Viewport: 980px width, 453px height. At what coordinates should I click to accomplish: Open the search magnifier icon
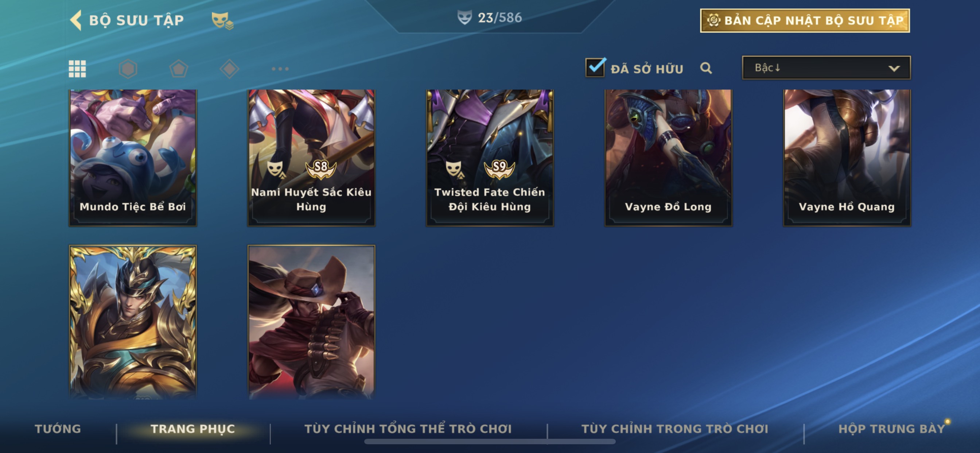tap(706, 68)
